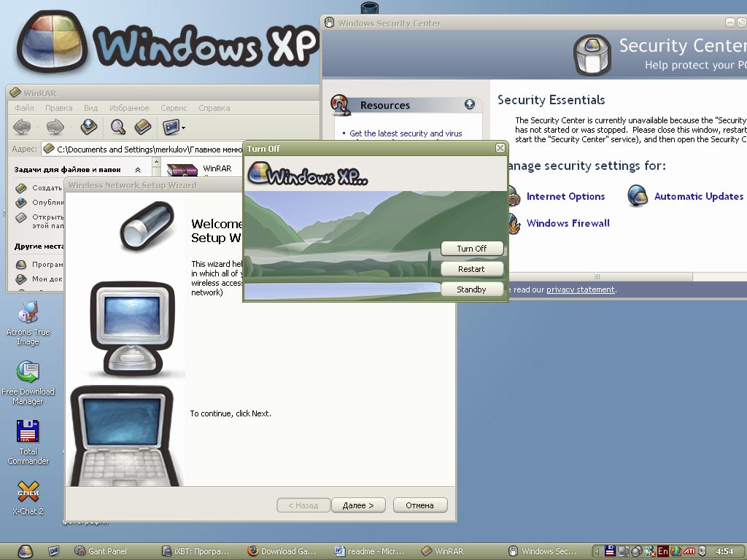Switch to iXBT taskbar button
Viewport: 747px width, 560px height.
pyautogui.click(x=197, y=551)
